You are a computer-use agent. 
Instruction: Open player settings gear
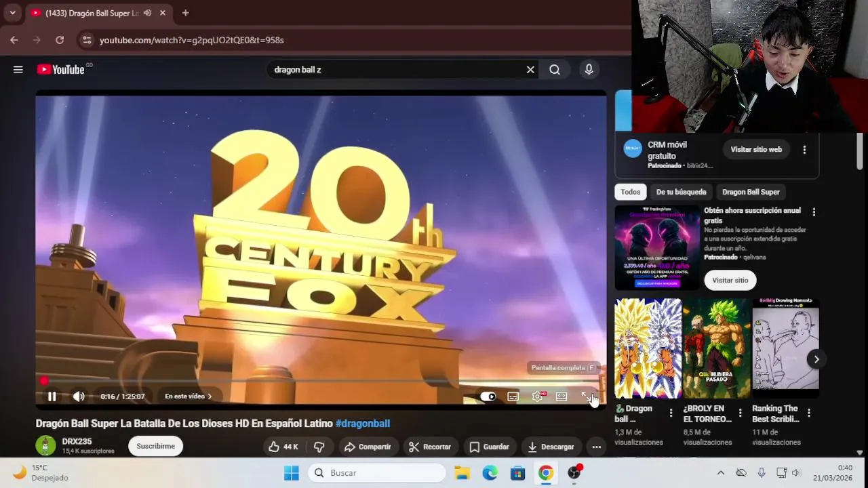[x=538, y=396]
